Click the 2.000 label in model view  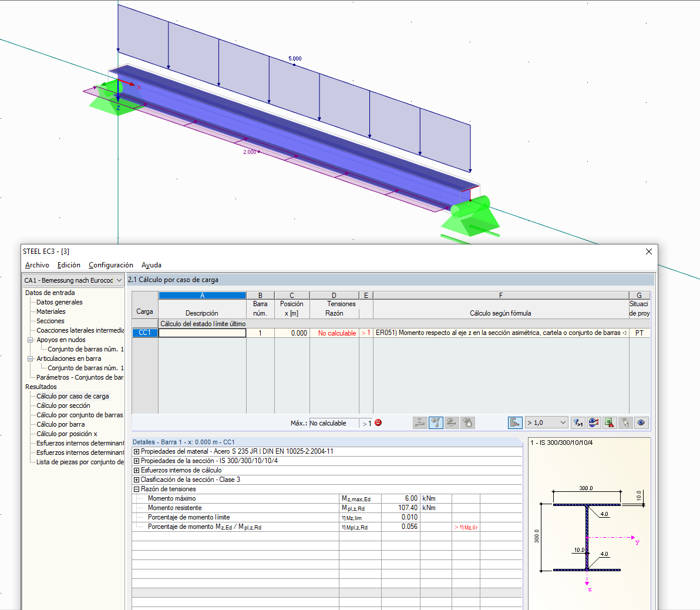click(x=250, y=152)
